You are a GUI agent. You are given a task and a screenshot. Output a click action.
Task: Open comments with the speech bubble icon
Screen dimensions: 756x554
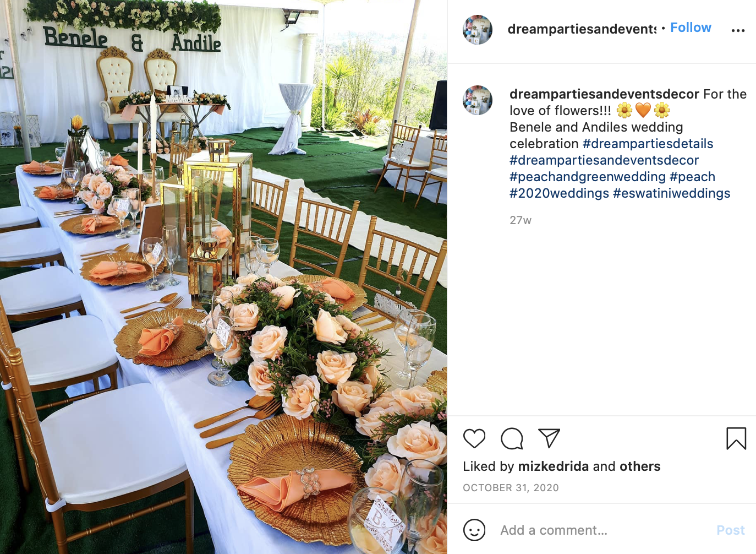(x=512, y=438)
